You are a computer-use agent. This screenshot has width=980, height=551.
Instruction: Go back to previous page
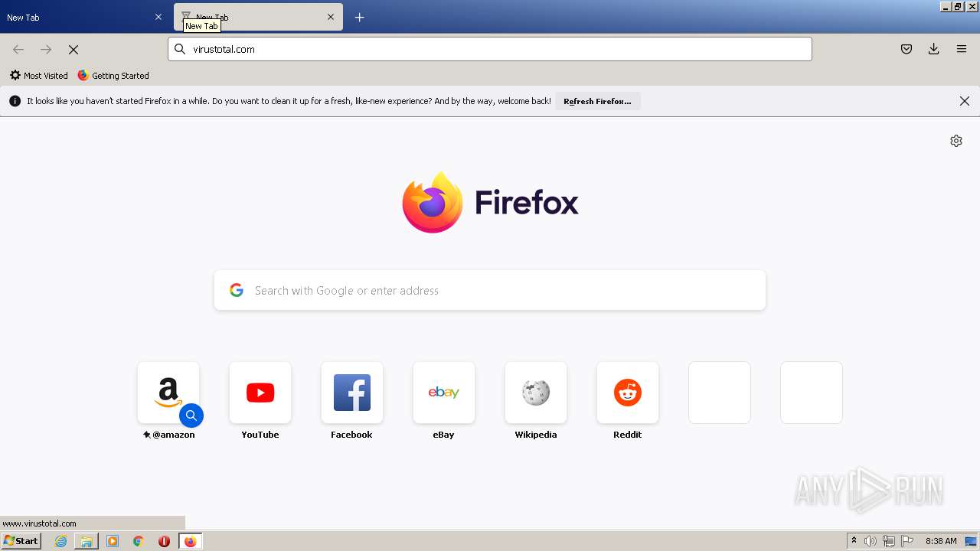click(18, 49)
